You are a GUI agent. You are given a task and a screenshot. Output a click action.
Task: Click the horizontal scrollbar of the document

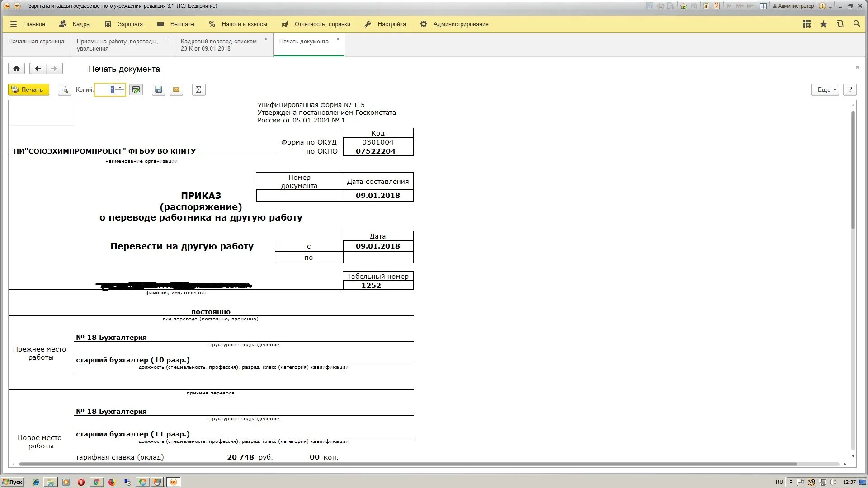point(408,464)
